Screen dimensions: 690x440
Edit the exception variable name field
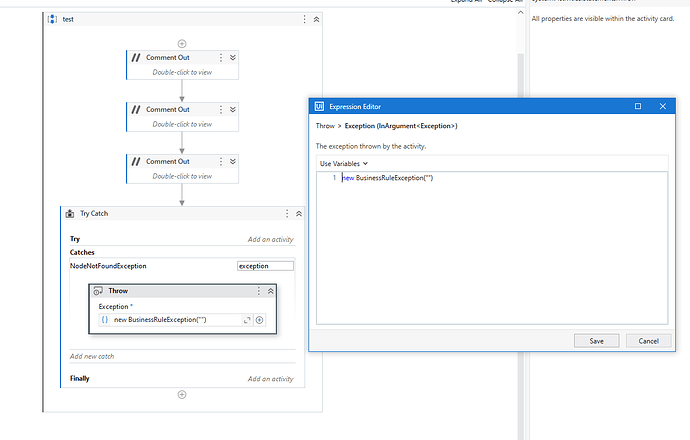tap(265, 266)
